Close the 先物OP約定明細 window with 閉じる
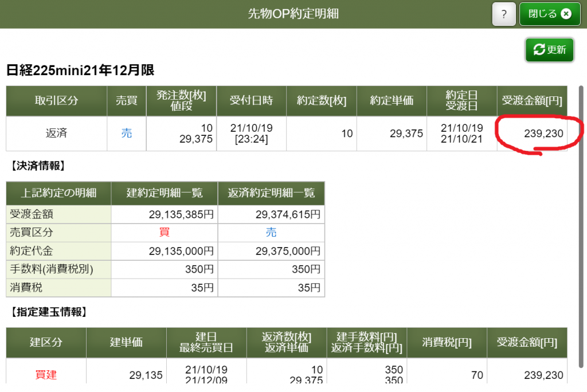This screenshot has width=587, height=392. click(550, 14)
